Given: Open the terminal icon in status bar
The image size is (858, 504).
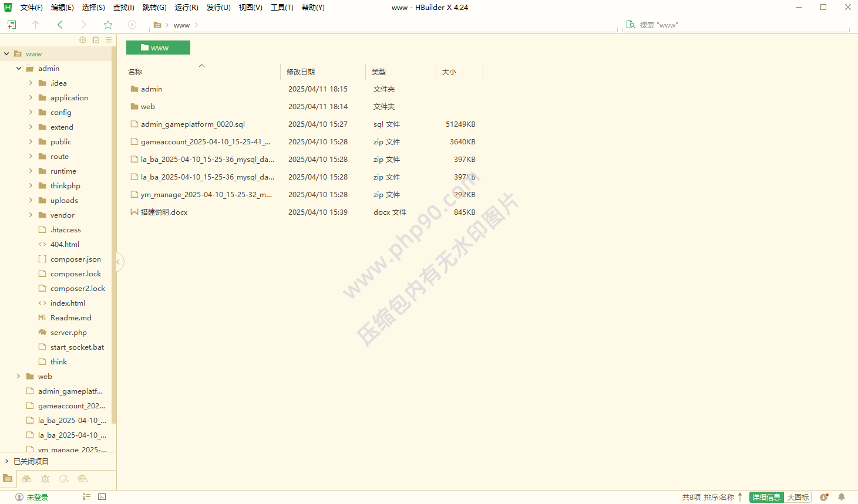Looking at the screenshot, I should pyautogui.click(x=102, y=497).
